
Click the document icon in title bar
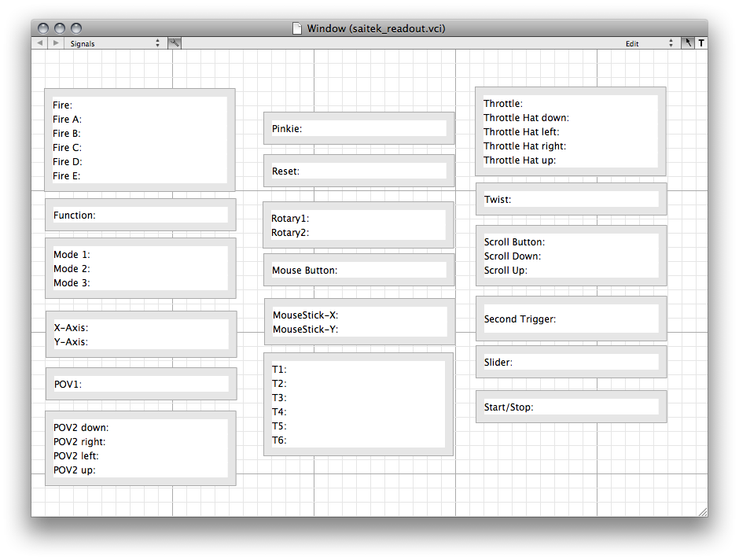point(297,28)
